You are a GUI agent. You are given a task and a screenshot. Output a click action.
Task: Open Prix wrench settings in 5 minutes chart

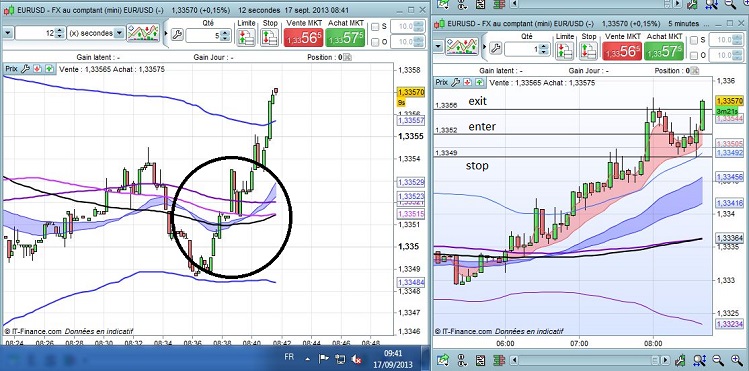coord(456,83)
